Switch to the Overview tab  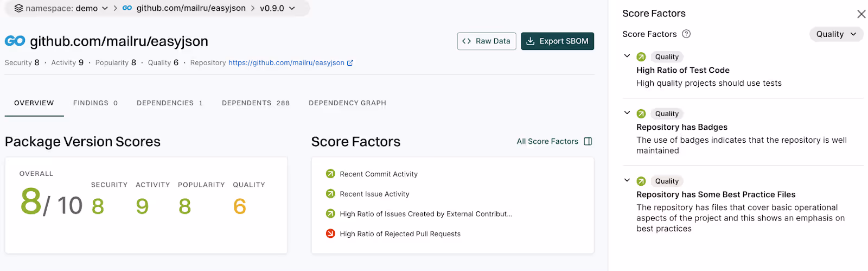pyautogui.click(x=34, y=103)
